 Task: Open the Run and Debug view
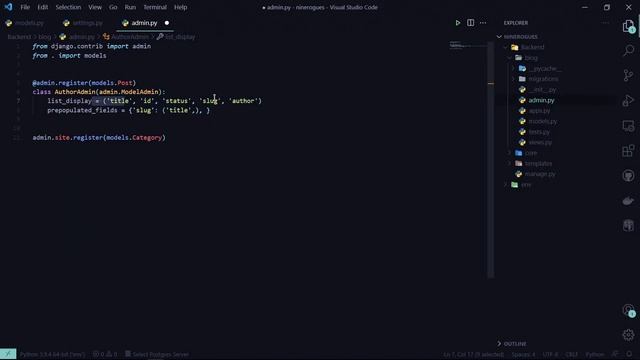(x=629, y=100)
